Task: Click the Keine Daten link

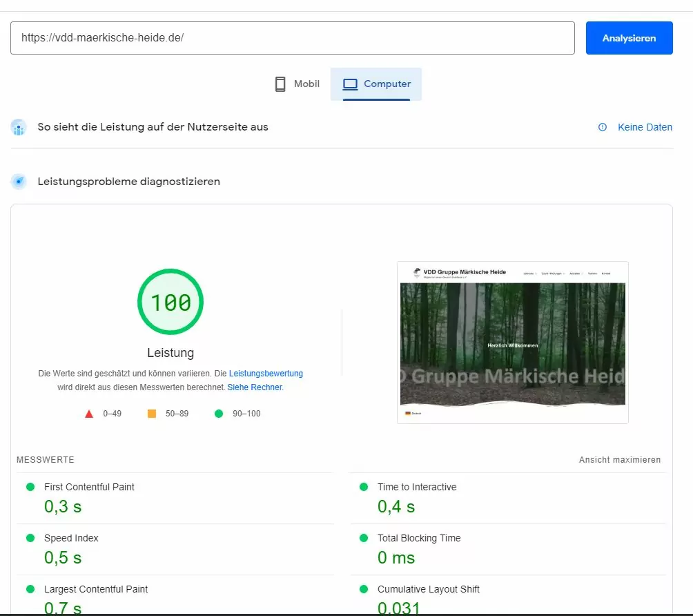Action: point(645,127)
